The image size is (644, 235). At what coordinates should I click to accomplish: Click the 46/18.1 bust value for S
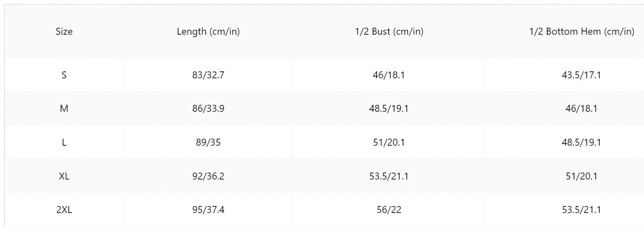(x=389, y=75)
